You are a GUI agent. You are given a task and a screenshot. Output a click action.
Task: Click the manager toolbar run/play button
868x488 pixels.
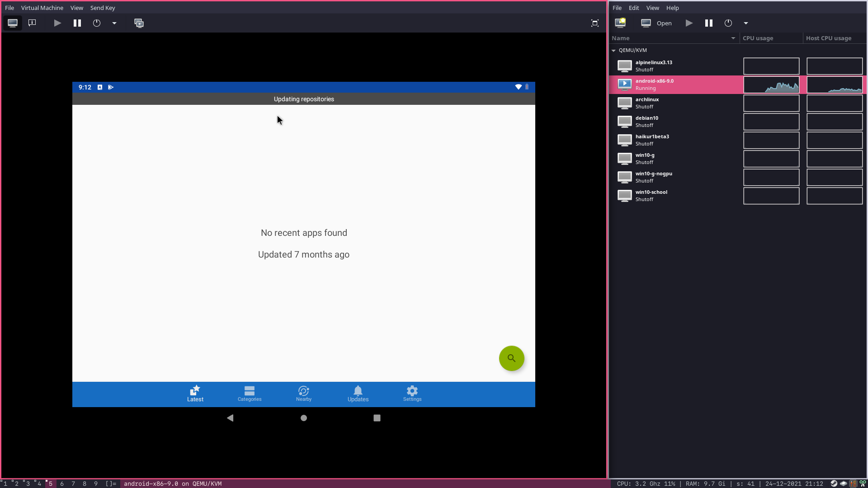689,23
